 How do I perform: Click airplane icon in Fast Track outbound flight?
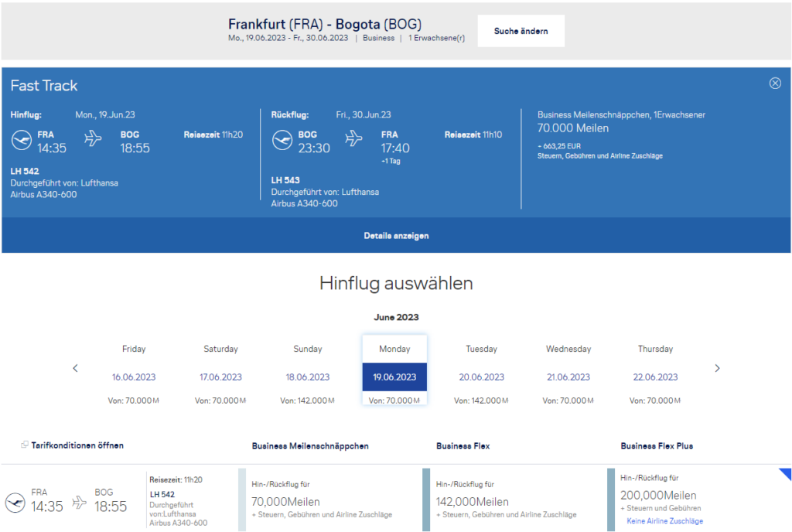click(93, 138)
